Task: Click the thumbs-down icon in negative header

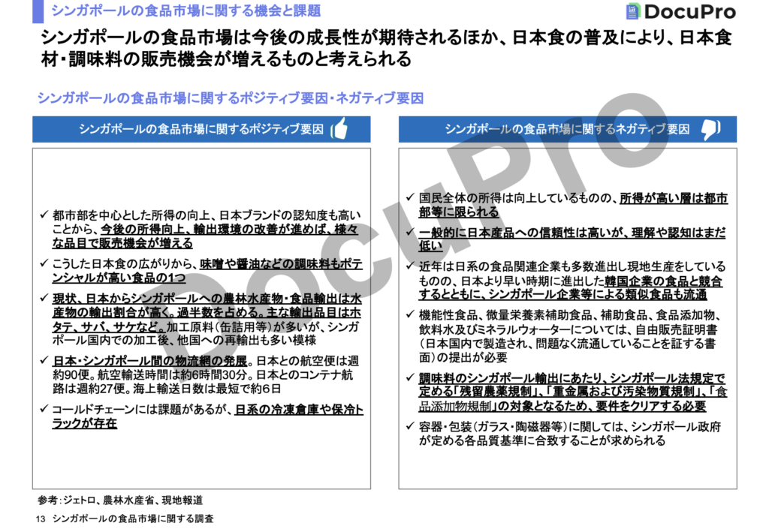Action: (x=710, y=129)
